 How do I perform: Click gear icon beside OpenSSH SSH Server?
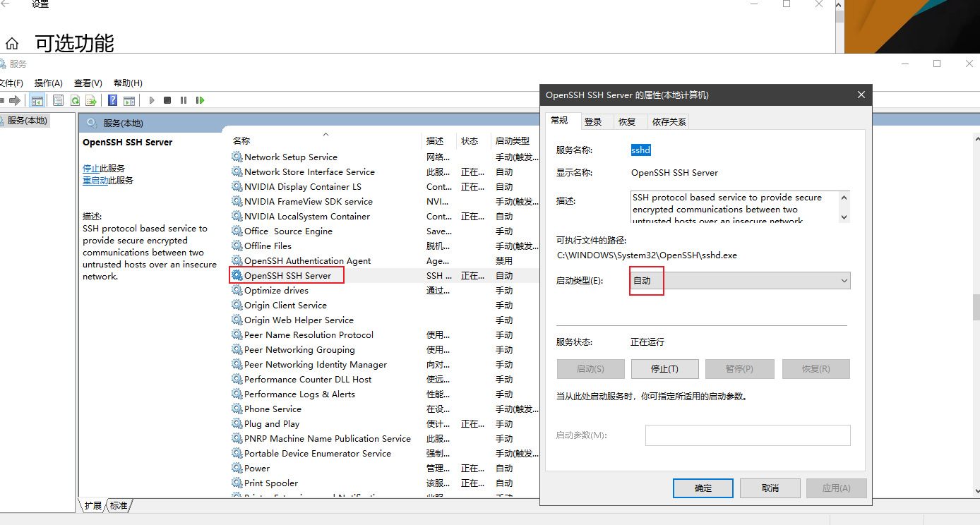(237, 275)
